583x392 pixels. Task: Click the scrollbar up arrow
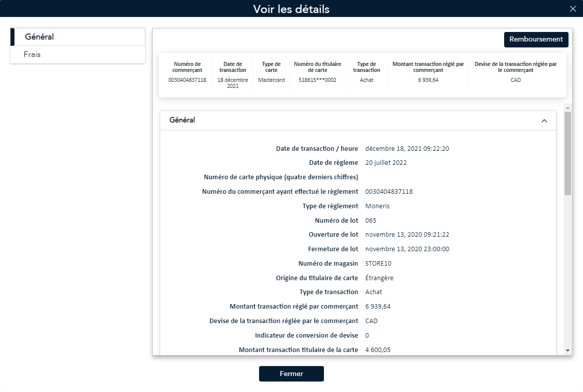click(568, 108)
